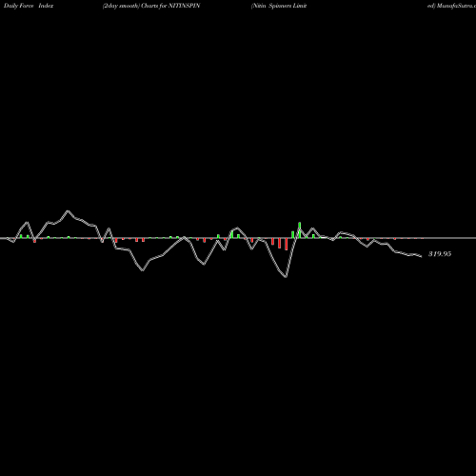Click the lowest trough of the gray line
This screenshot has width=476, height=476.
click(287, 277)
